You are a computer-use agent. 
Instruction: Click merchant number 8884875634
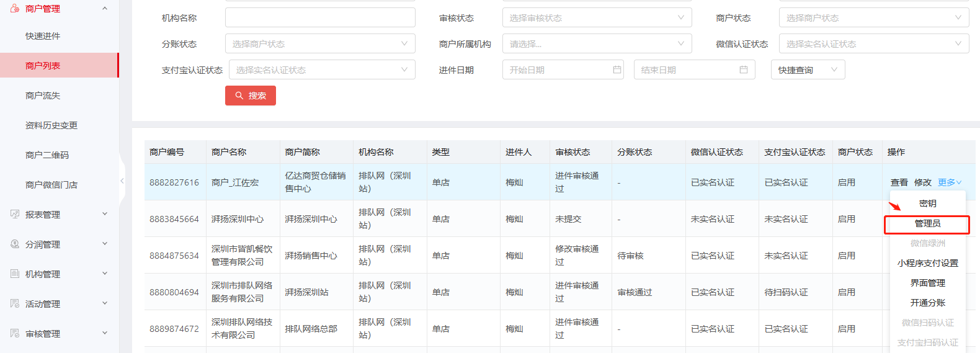(x=174, y=256)
